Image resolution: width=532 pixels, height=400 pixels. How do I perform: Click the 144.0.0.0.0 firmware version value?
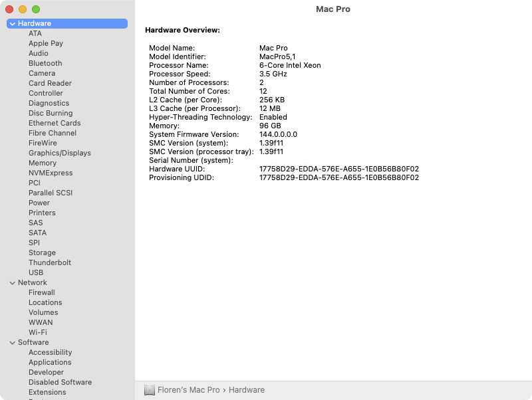pyautogui.click(x=278, y=135)
